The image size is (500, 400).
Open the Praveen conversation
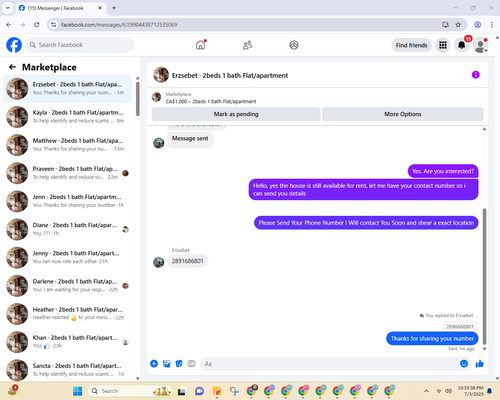[x=68, y=173]
